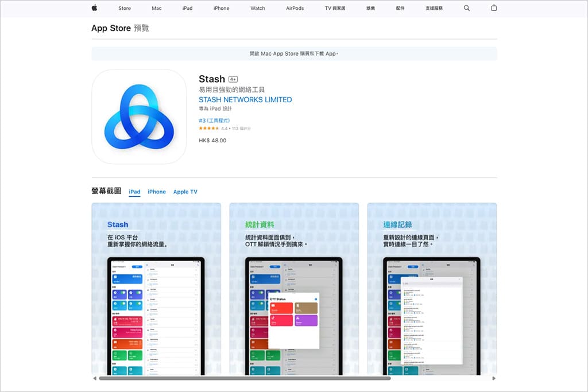
Task: Click the star rating row
Action: coord(225,129)
